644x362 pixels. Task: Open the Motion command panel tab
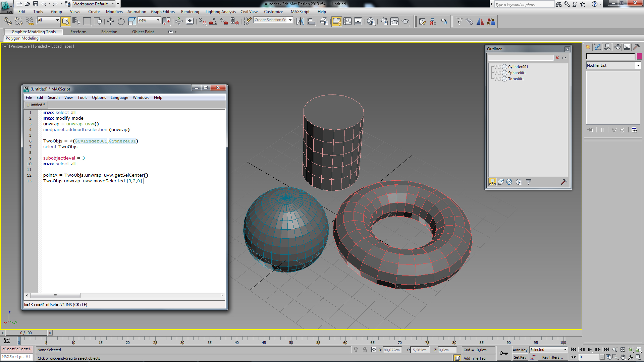click(x=618, y=47)
